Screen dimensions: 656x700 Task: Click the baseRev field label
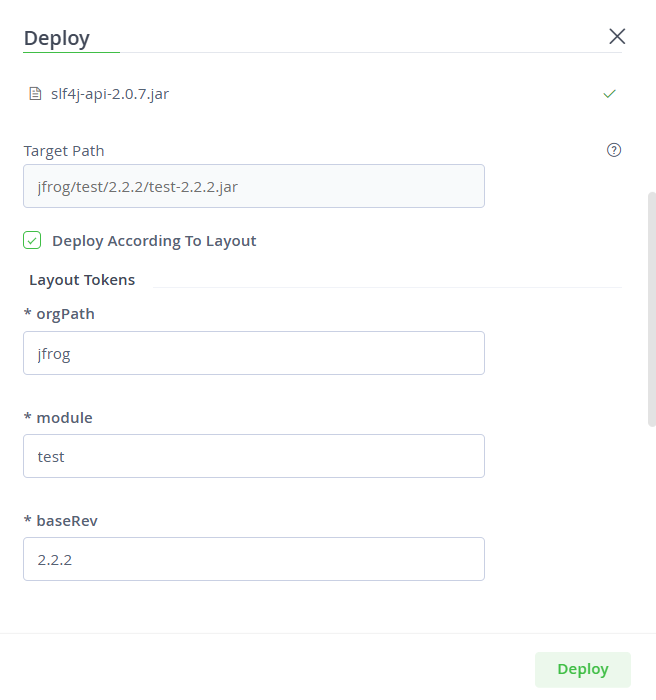click(61, 521)
